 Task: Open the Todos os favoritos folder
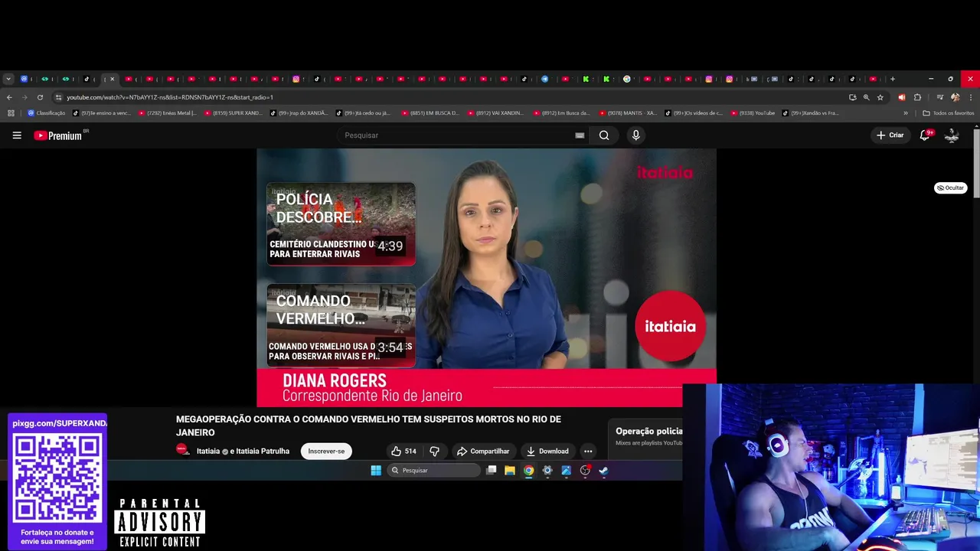tap(948, 113)
